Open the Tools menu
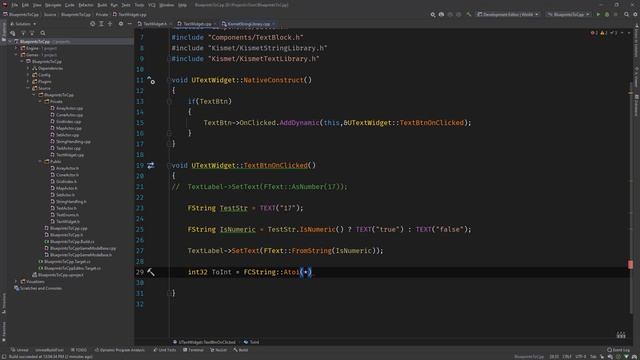640x360 pixels. coord(139,5)
